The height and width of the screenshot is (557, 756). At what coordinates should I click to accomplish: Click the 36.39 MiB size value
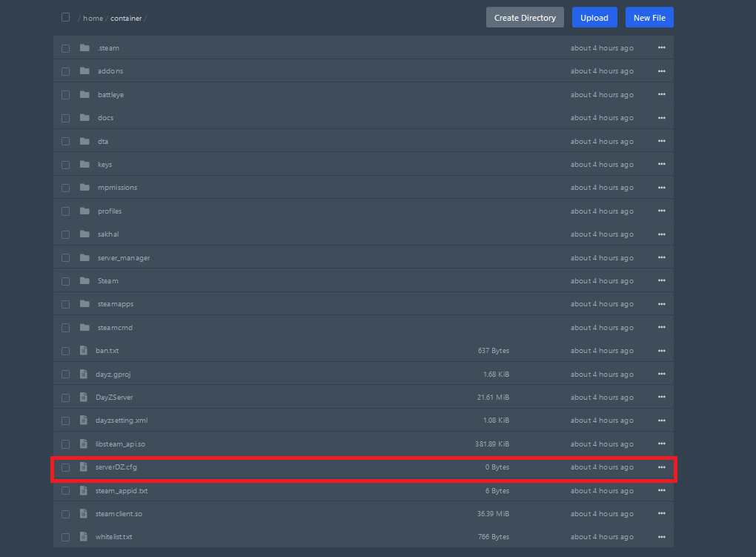493,513
